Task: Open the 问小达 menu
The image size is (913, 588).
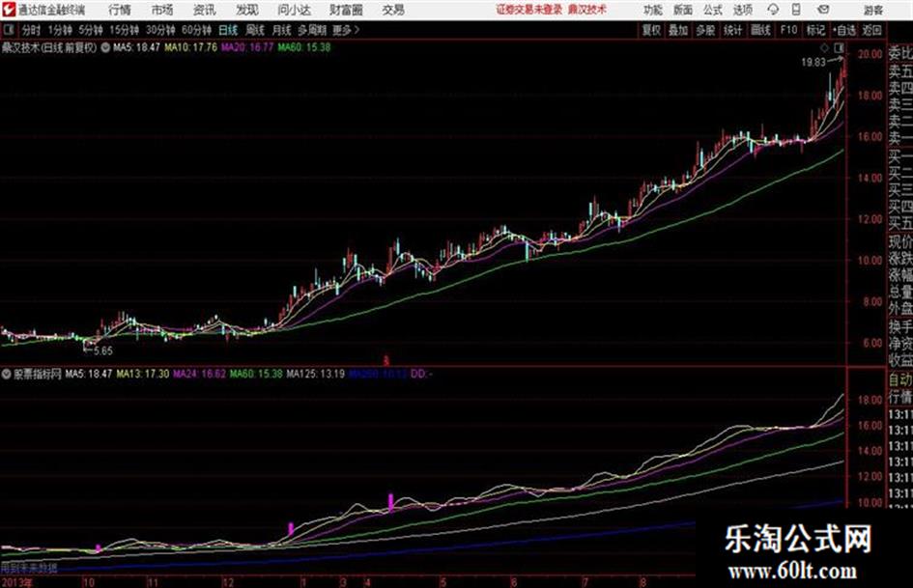Action: click(294, 10)
